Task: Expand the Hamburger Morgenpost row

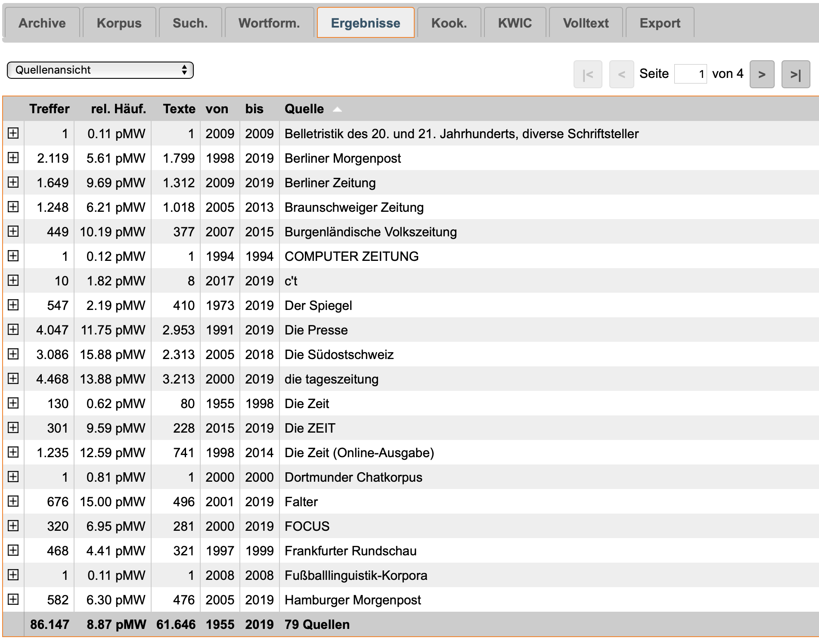Action: pos(13,600)
